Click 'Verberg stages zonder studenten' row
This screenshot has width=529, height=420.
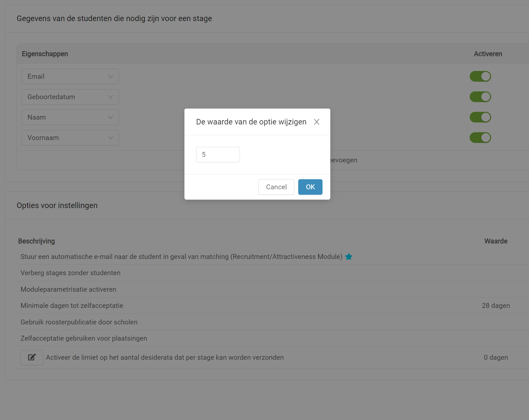point(273,273)
